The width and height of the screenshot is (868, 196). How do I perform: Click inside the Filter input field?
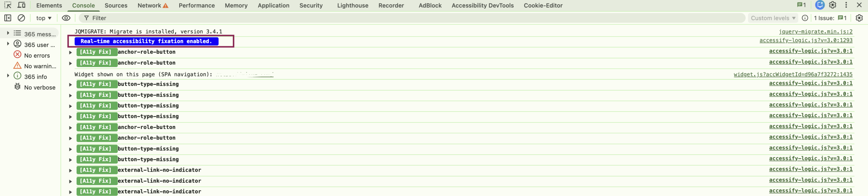[x=136, y=18]
